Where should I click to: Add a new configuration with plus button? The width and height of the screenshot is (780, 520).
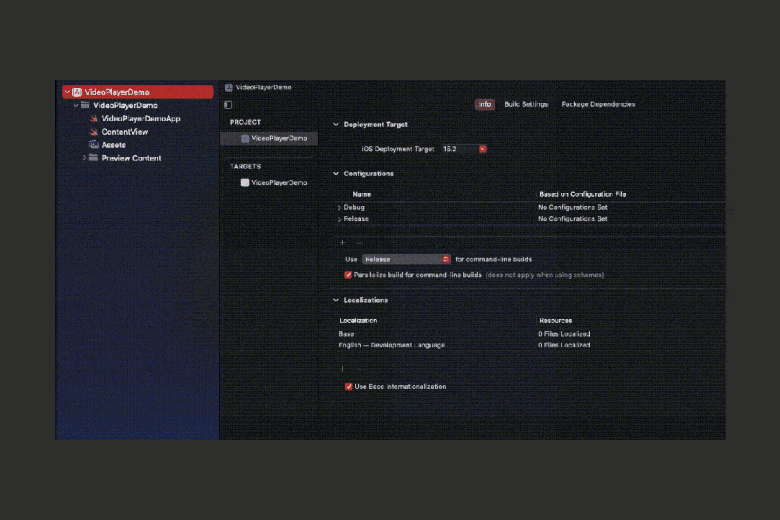tap(342, 242)
